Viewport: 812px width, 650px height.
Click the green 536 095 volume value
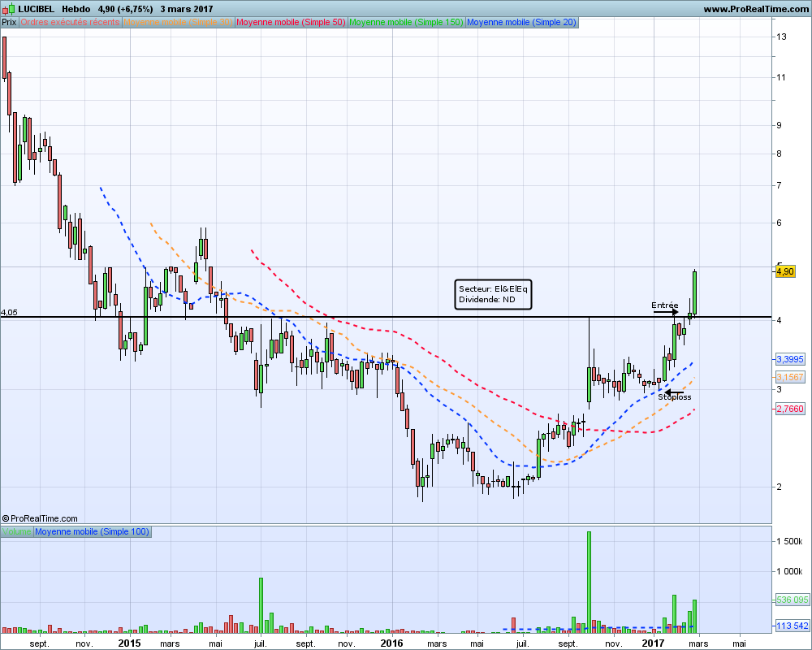tap(793, 600)
